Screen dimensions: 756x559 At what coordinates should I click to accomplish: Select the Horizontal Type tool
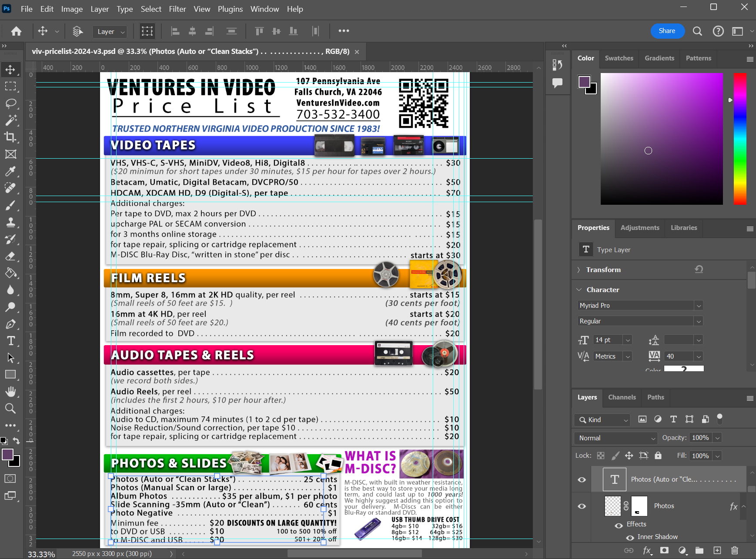click(10, 341)
